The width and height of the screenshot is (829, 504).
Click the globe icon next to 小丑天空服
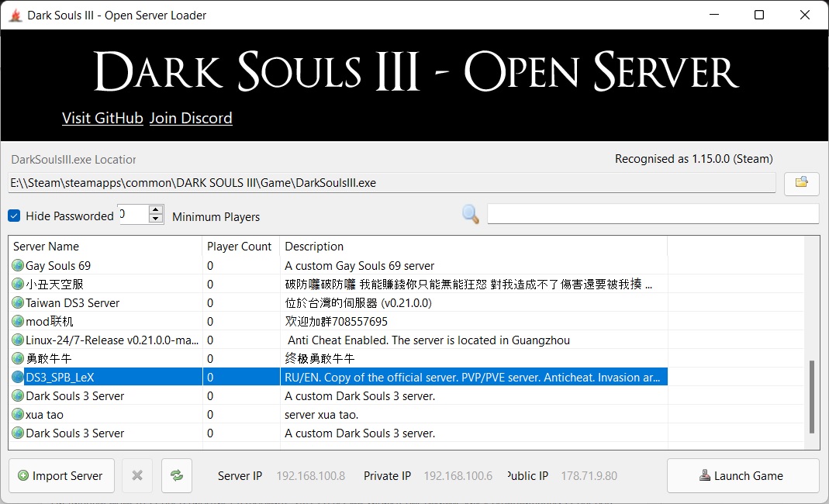pyautogui.click(x=18, y=284)
